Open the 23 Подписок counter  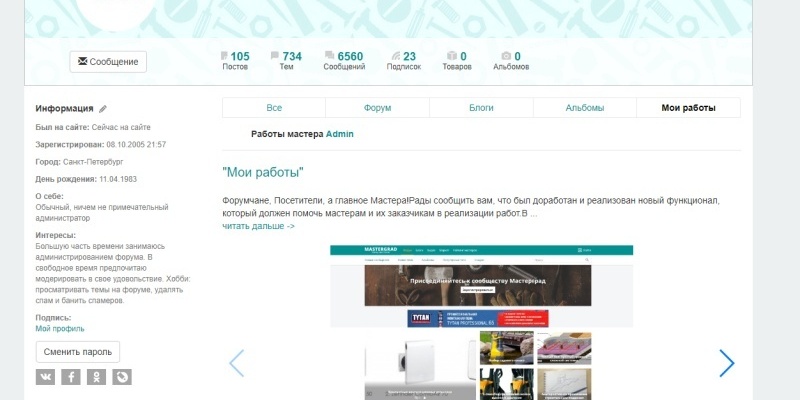tap(404, 61)
